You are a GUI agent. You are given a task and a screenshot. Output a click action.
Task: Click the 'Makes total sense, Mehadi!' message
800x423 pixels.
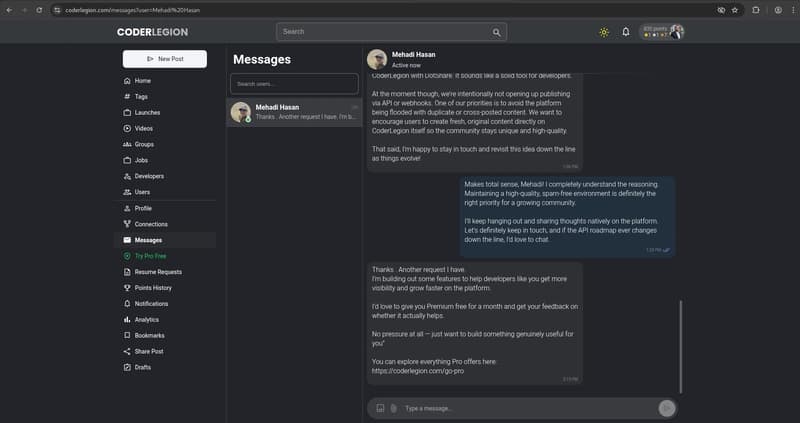[x=567, y=216]
